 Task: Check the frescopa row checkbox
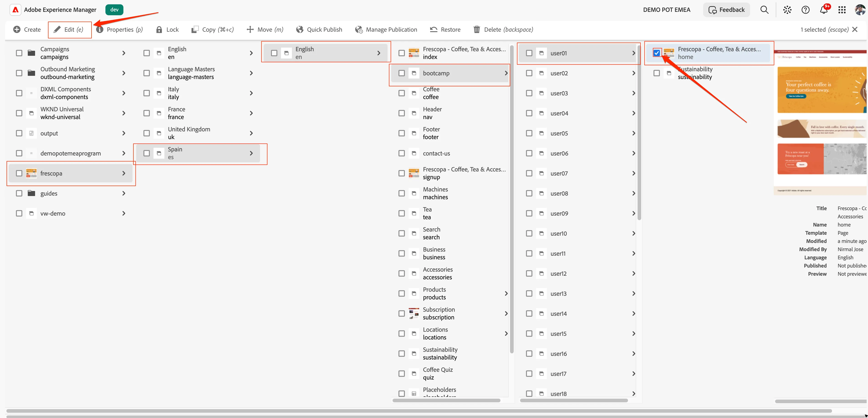[x=19, y=173]
